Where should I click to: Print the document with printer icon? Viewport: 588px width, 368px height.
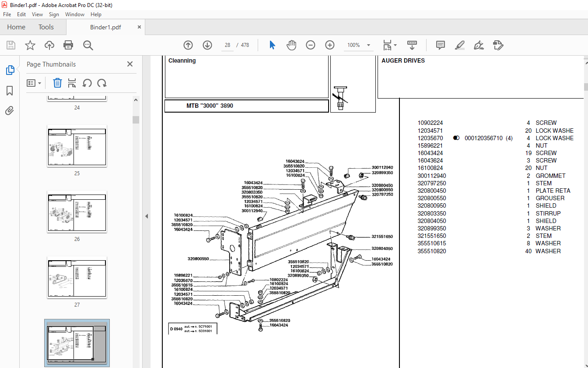click(x=68, y=45)
